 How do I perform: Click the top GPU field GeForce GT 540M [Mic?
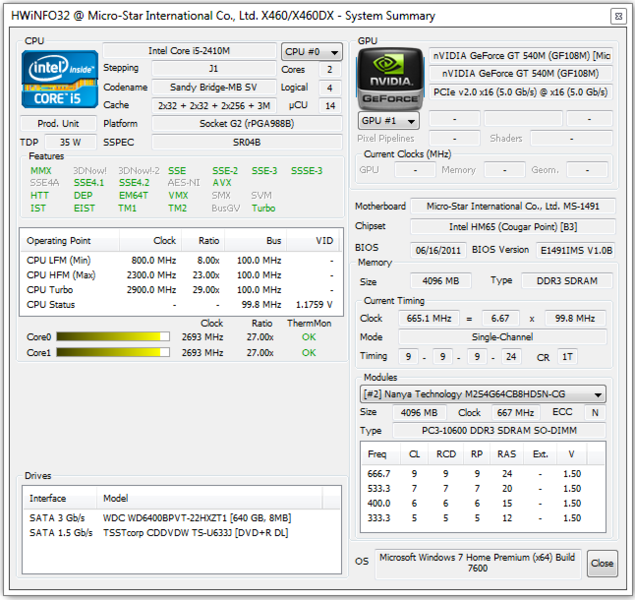coord(521,55)
